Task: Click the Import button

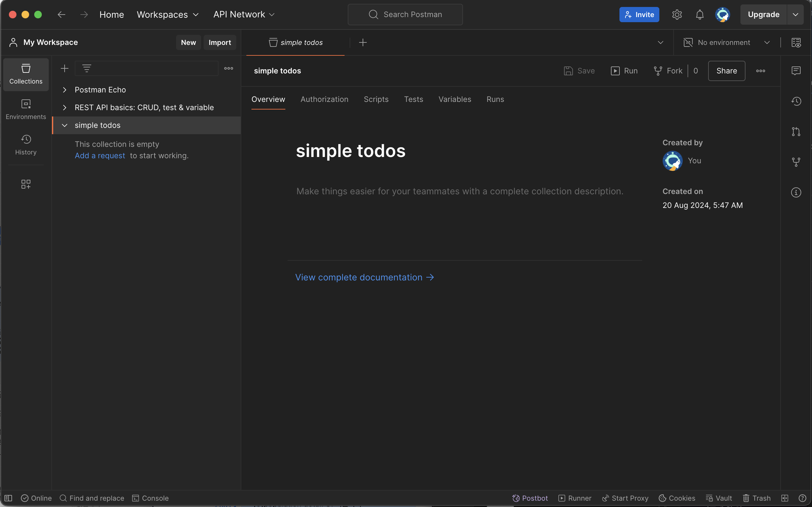Action: point(220,42)
